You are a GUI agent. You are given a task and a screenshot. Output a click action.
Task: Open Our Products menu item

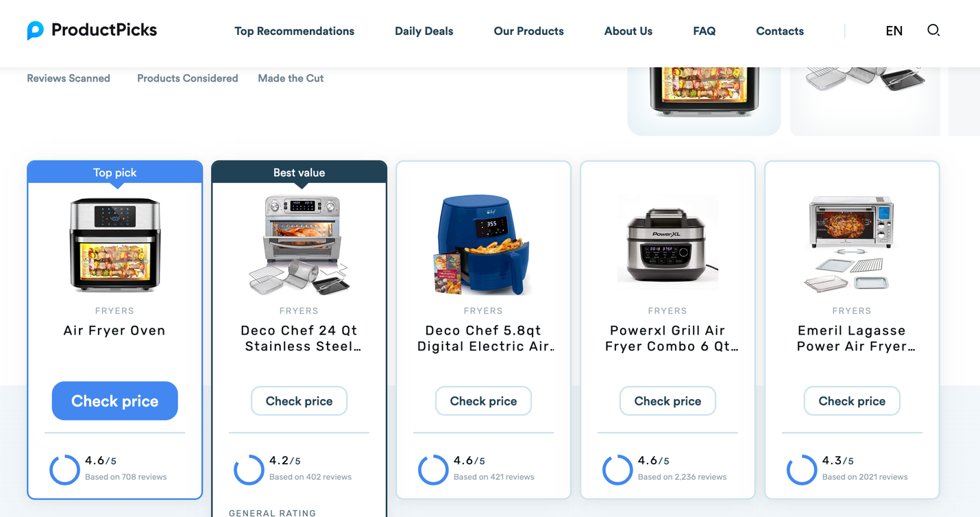[528, 31]
